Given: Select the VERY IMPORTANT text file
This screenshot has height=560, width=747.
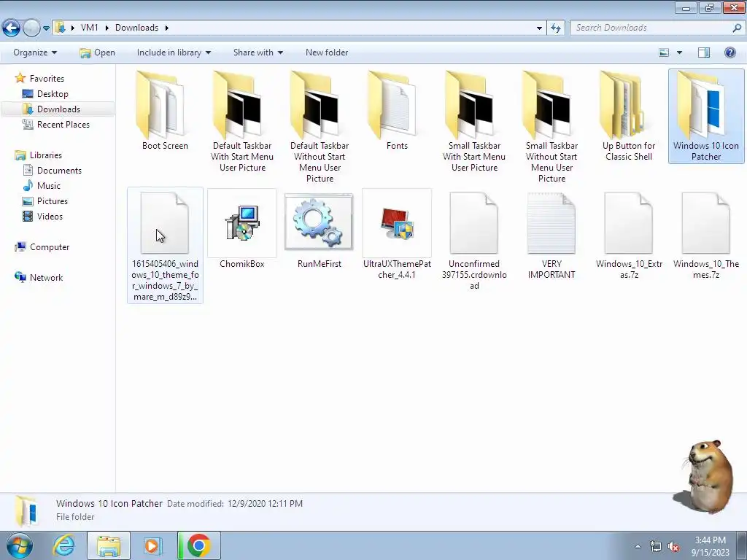Looking at the screenshot, I should [x=551, y=236].
